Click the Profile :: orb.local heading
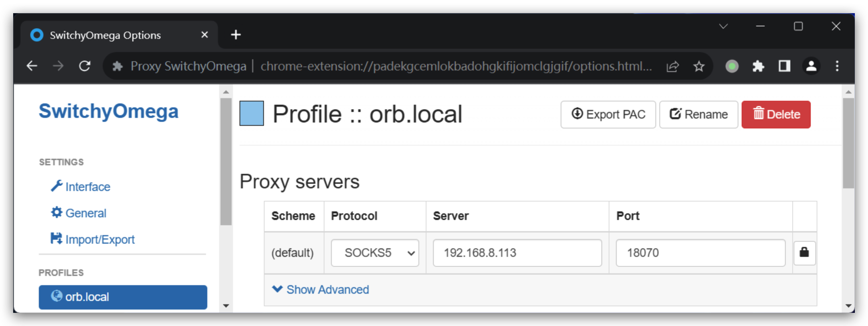Screen dimensions: 868x326 (x=367, y=114)
